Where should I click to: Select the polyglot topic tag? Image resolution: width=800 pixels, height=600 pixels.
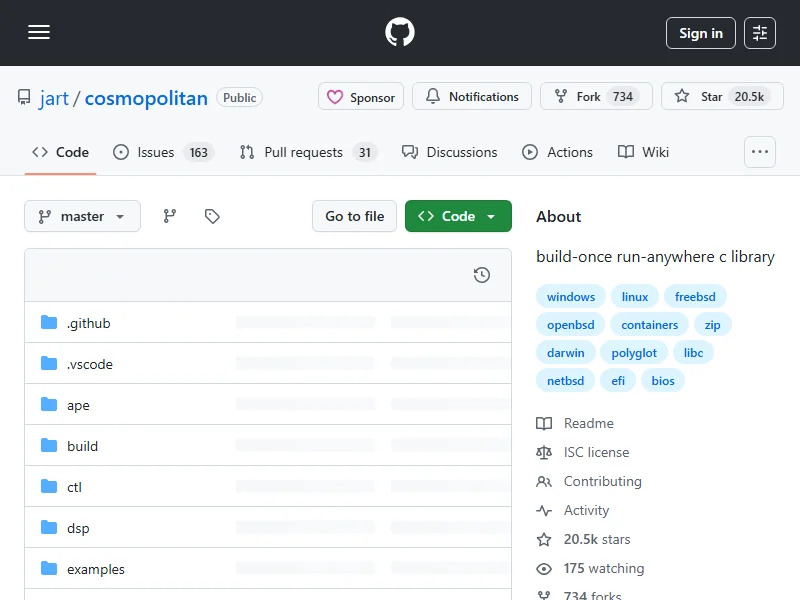pos(634,353)
